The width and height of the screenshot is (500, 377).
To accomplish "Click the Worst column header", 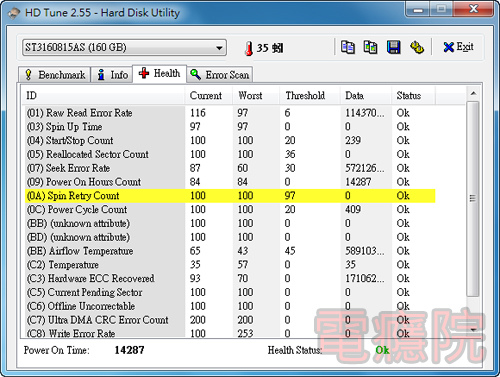I will coord(256,96).
